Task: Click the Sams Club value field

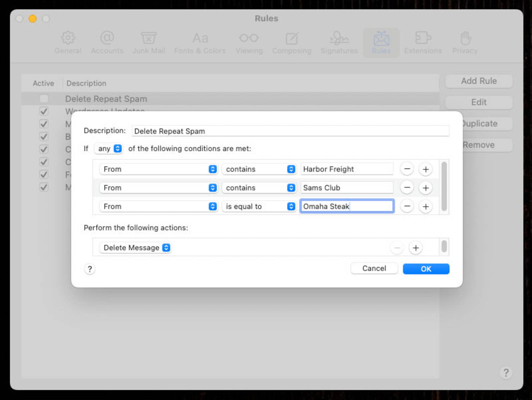Action: pyautogui.click(x=347, y=188)
